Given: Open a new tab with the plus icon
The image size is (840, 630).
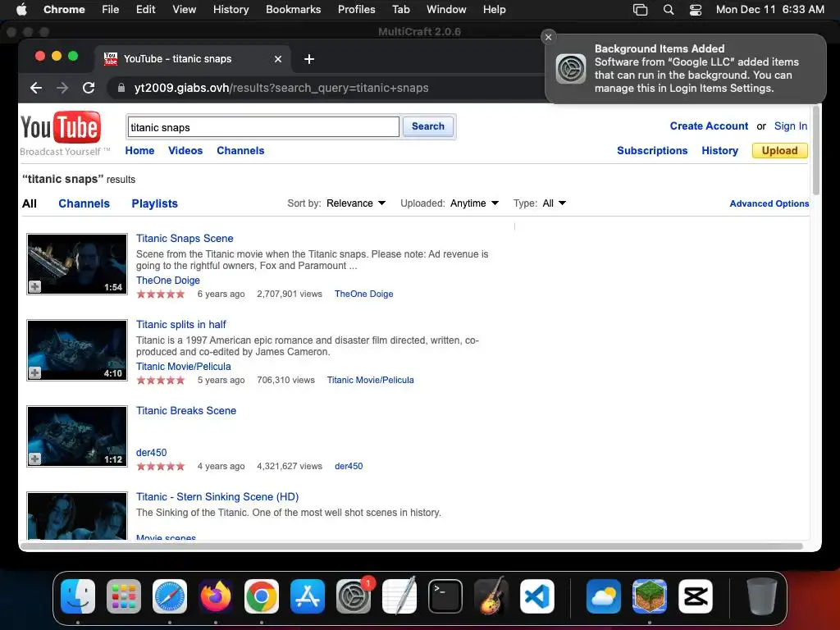Looking at the screenshot, I should tap(309, 59).
